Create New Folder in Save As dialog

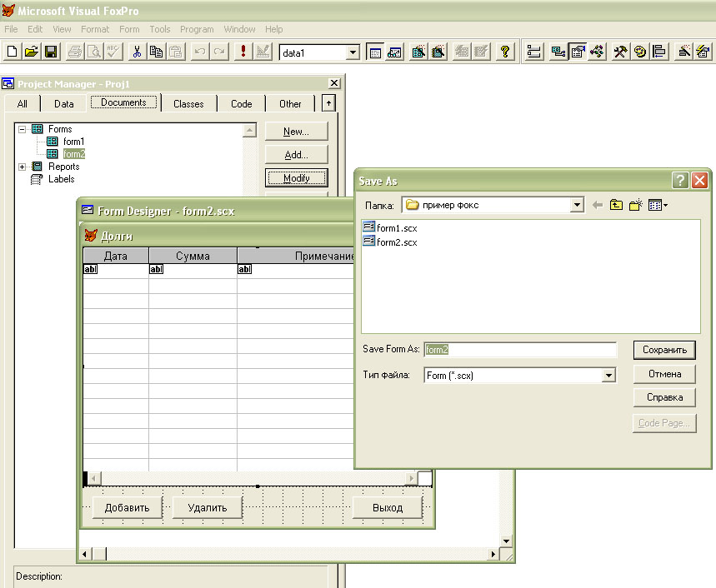pyautogui.click(x=636, y=205)
